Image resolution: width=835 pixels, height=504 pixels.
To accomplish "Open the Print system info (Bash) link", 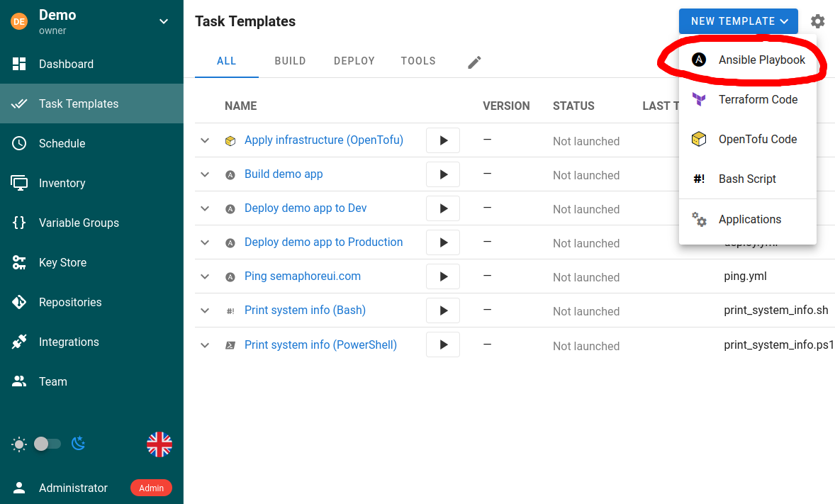I will point(305,310).
